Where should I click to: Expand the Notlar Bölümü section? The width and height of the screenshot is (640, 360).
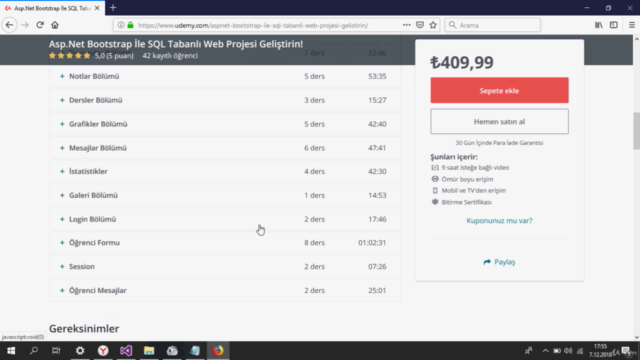[224, 76]
